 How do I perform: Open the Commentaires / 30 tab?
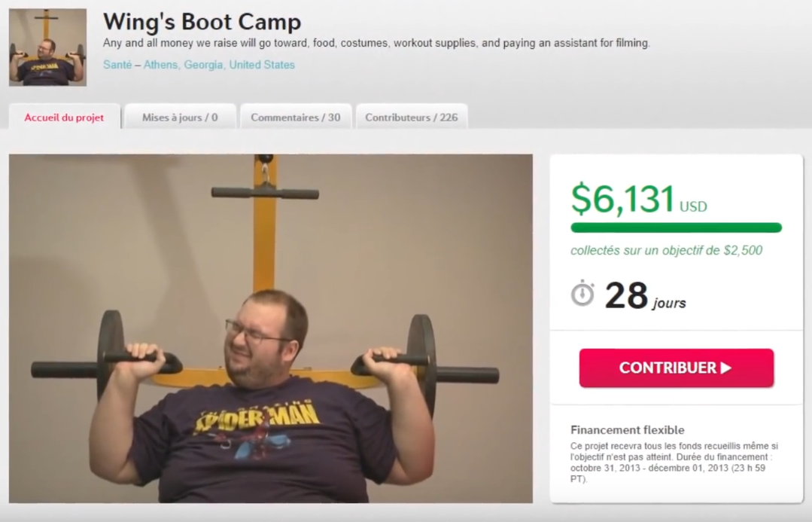coord(296,117)
